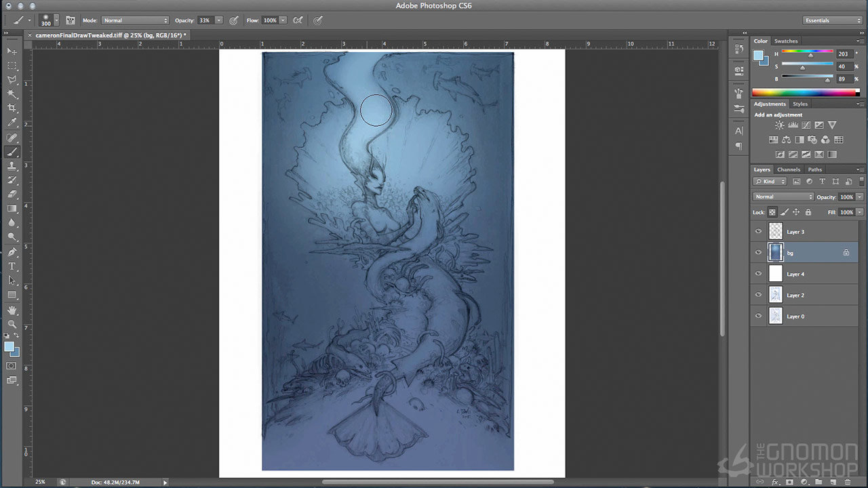
Task: Select the Path Selection tool
Action: [x=12, y=281]
